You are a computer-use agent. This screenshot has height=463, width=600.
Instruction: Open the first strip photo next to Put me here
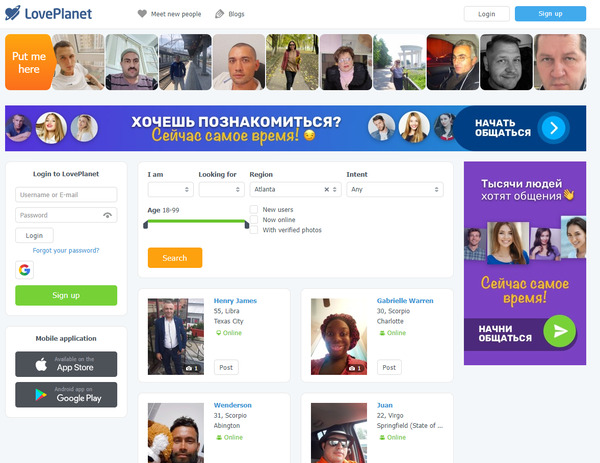point(78,62)
